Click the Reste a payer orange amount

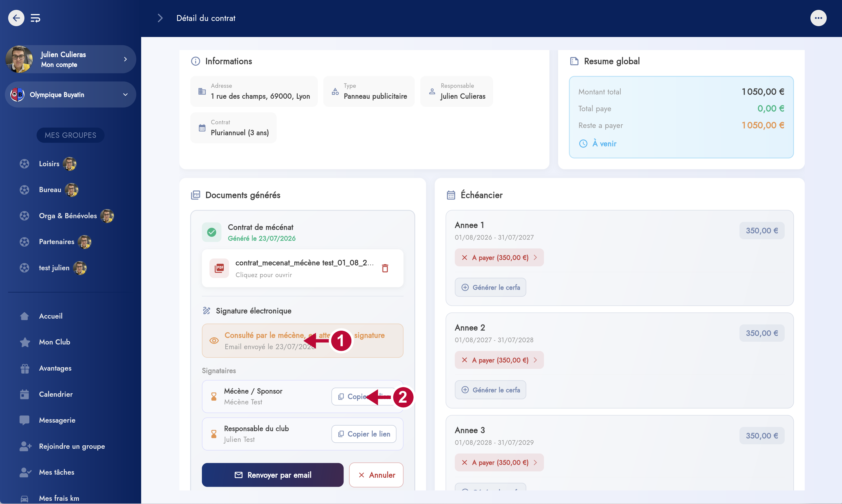(x=763, y=125)
